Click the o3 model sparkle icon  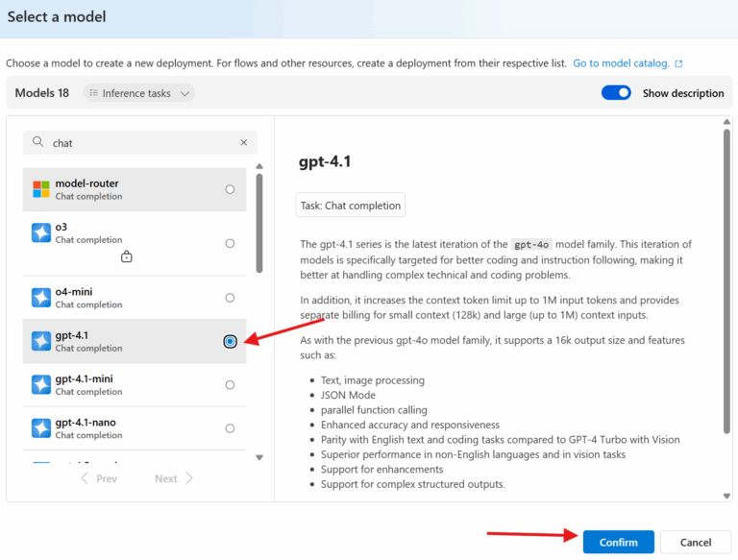(x=41, y=232)
